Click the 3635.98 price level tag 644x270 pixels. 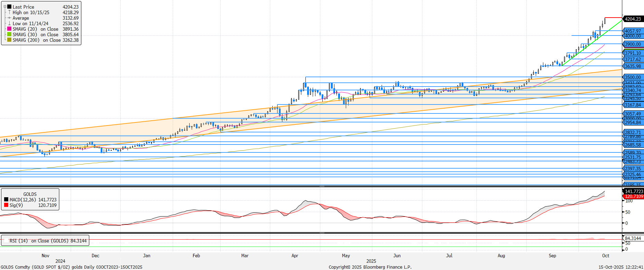[633, 66]
